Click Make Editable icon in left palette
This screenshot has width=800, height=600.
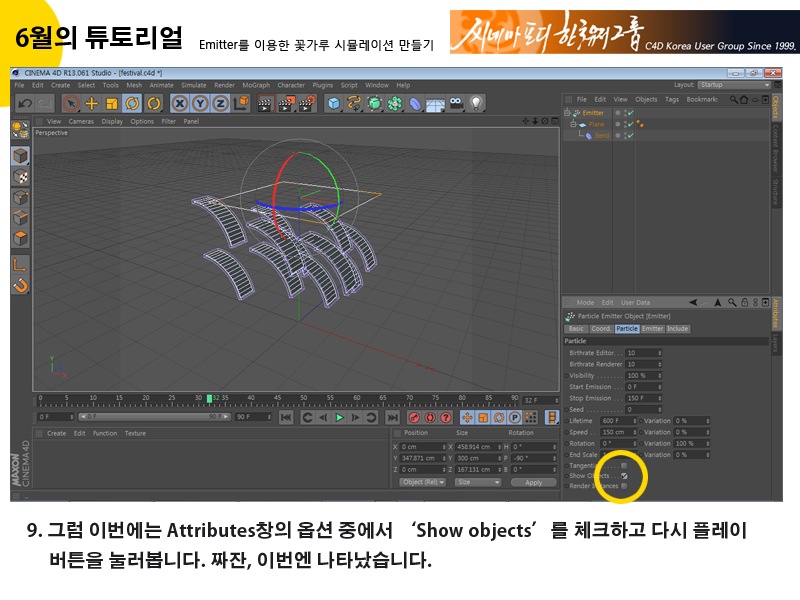click(x=20, y=129)
